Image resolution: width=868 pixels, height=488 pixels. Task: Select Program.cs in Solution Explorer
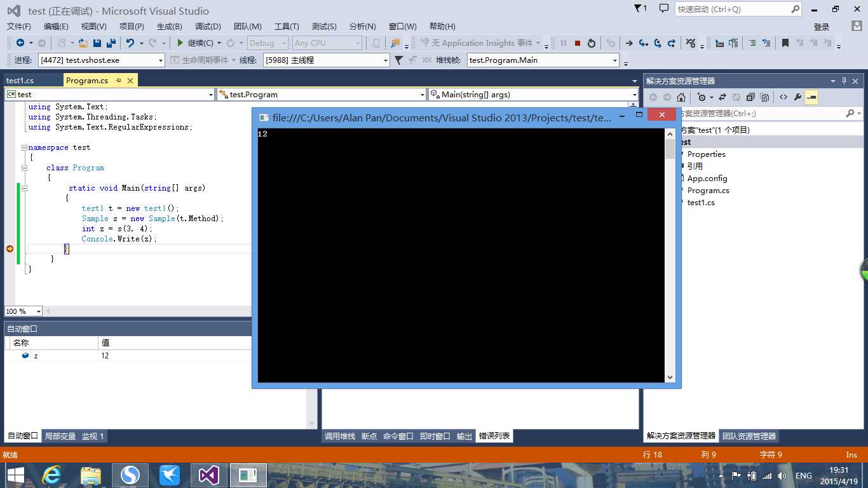click(x=709, y=191)
